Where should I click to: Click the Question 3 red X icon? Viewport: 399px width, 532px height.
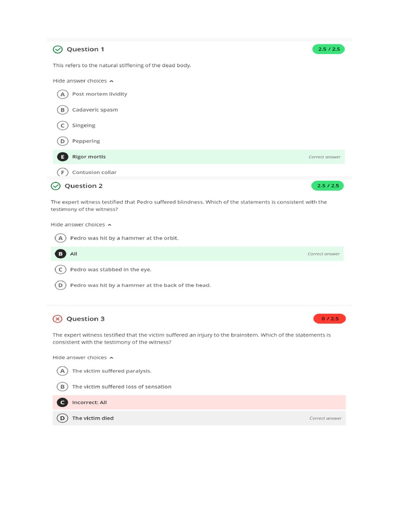[57, 319]
